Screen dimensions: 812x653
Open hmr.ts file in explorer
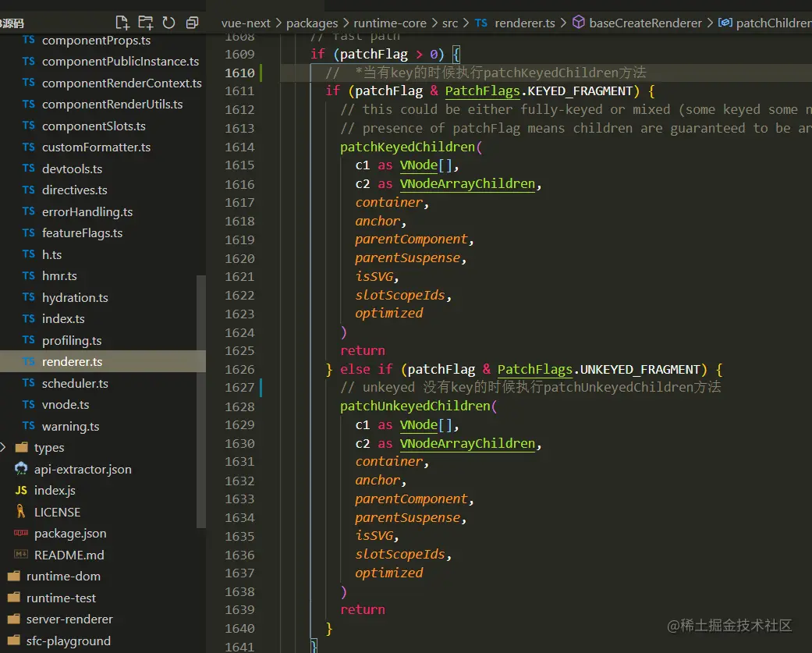(59, 275)
